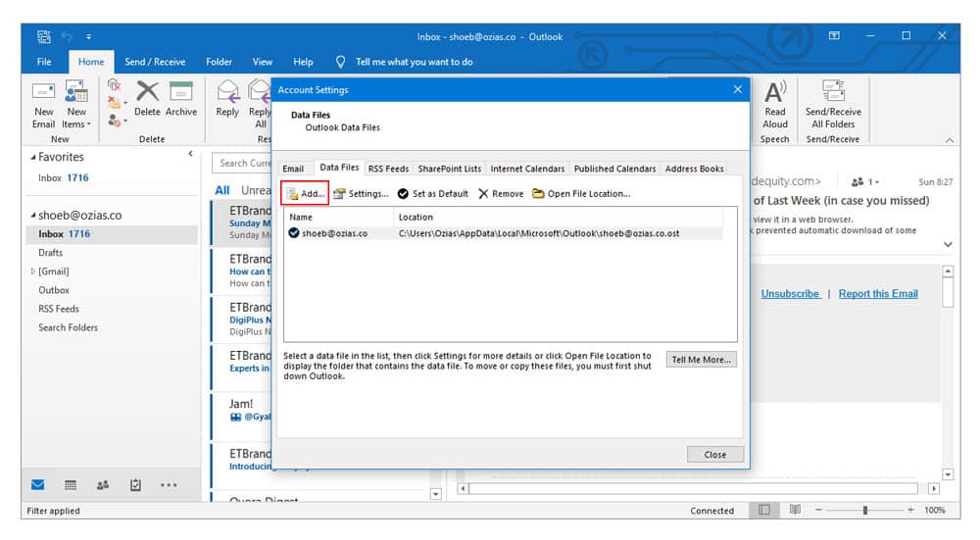The height and width of the screenshot is (540, 980).
Task: Open the Folder ribbon tab
Action: (219, 62)
